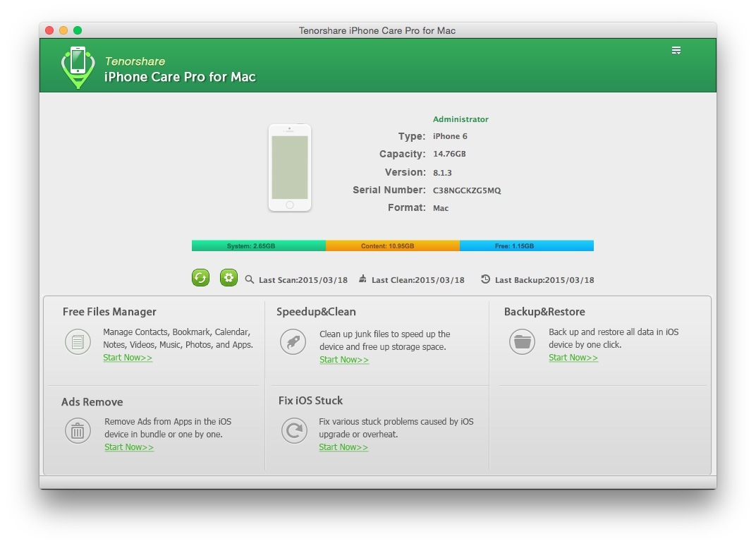Click the circular refresh rescan icon
756x546 pixels.
pos(200,278)
